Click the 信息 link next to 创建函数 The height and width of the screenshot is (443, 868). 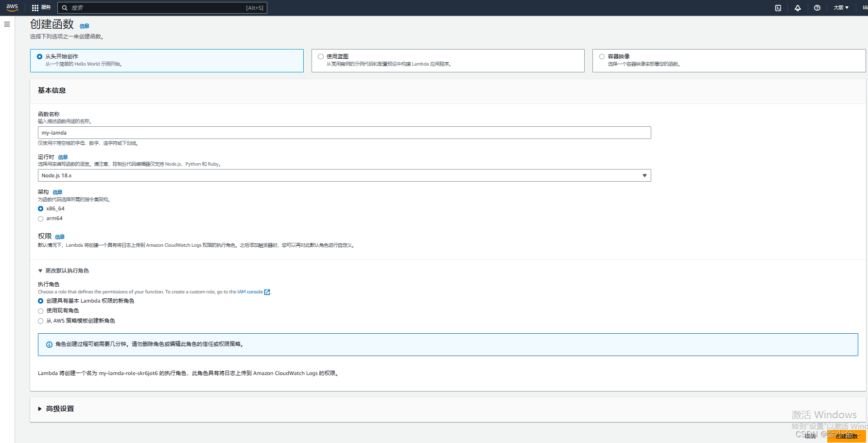point(85,26)
